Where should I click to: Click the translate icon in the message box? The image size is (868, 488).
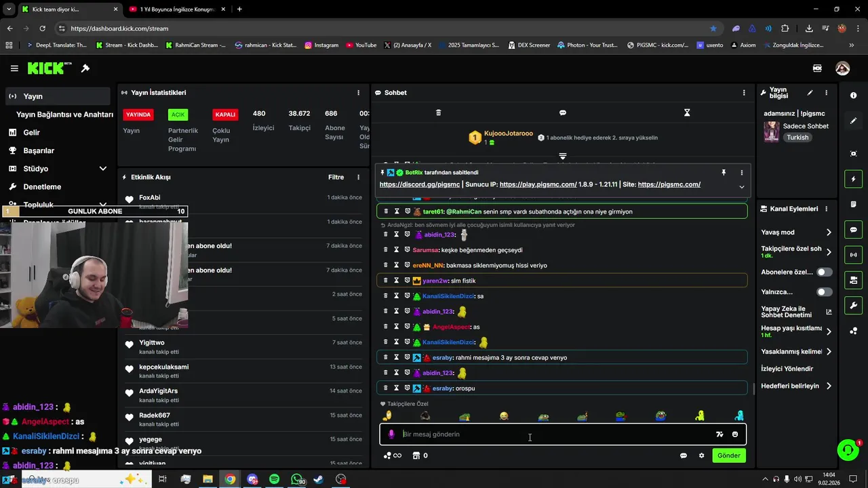coord(719,434)
